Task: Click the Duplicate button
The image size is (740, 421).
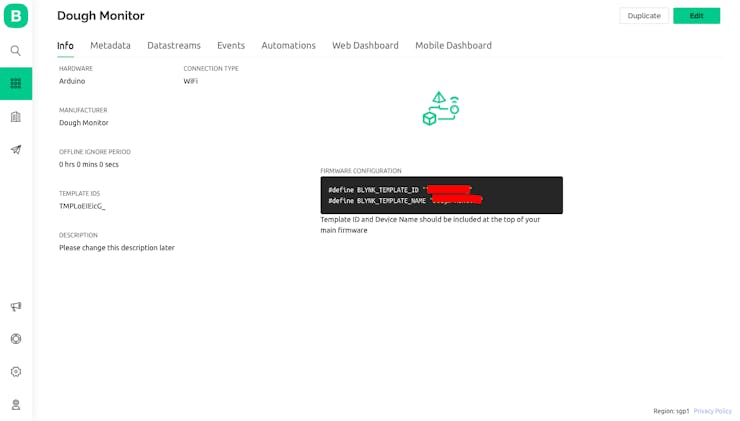Action: (x=644, y=16)
